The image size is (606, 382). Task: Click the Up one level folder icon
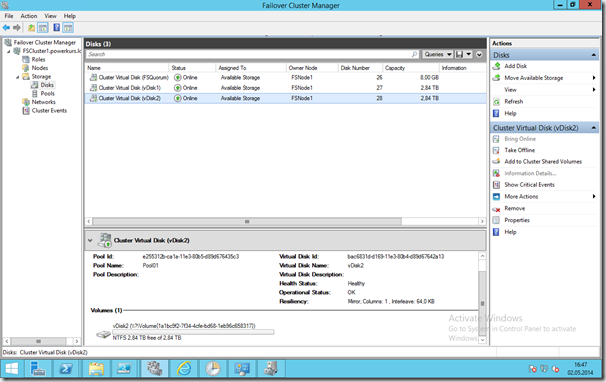tap(31, 27)
